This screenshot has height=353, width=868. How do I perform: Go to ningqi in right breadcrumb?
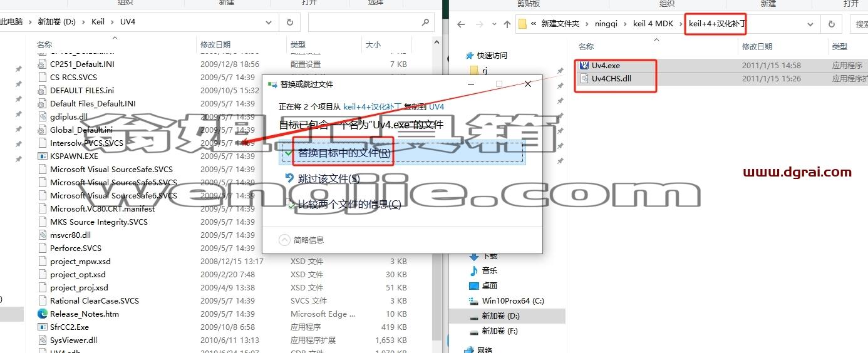(606, 24)
